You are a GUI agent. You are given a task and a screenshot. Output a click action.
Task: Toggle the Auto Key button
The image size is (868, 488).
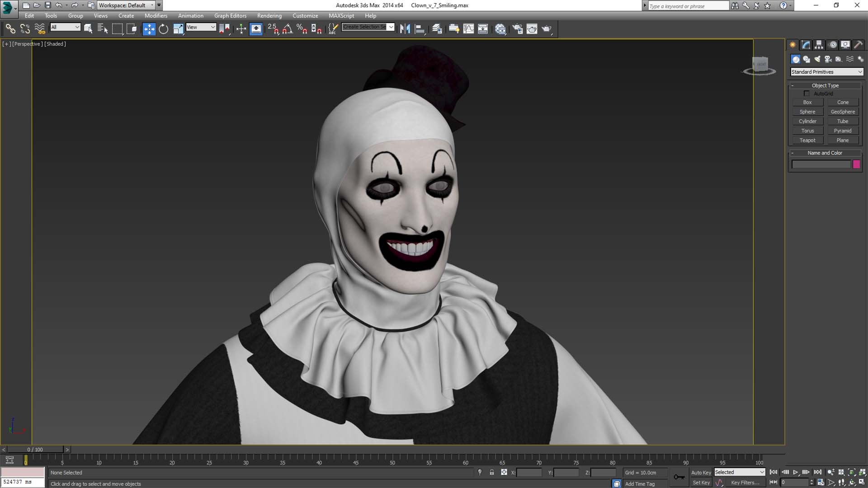(701, 473)
